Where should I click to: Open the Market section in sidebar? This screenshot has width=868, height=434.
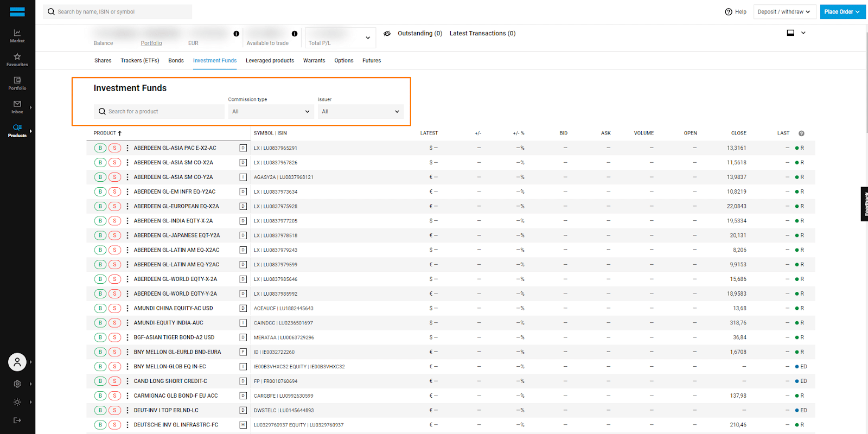[x=17, y=36]
